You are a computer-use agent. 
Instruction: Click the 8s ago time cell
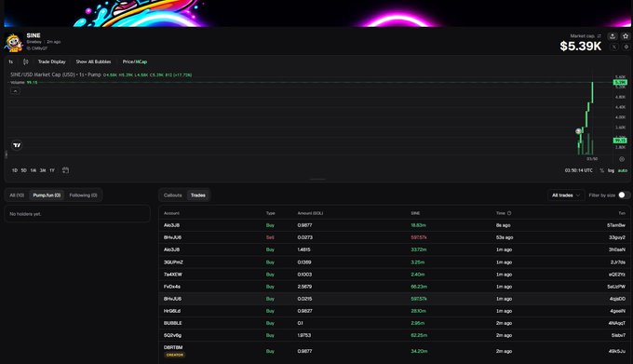tap(503, 225)
